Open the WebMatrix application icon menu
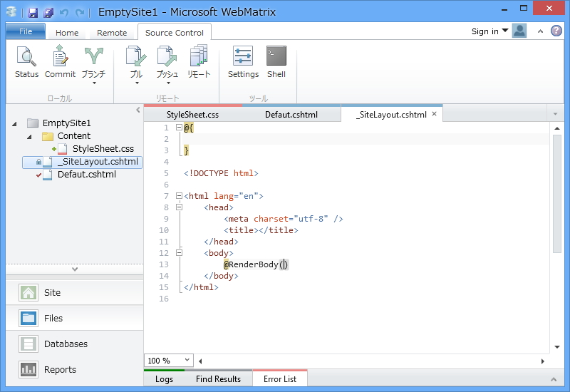Viewport: 570px width, 392px height. coord(11,12)
